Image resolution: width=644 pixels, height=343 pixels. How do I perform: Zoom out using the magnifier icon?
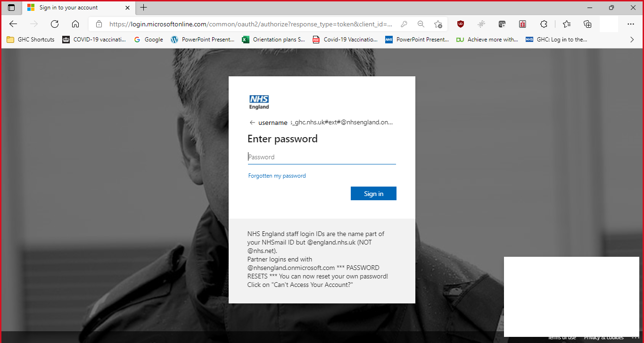[421, 24]
